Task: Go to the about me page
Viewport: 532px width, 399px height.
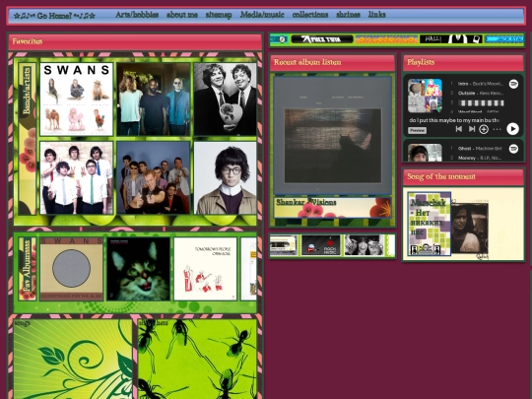Action: tap(182, 15)
